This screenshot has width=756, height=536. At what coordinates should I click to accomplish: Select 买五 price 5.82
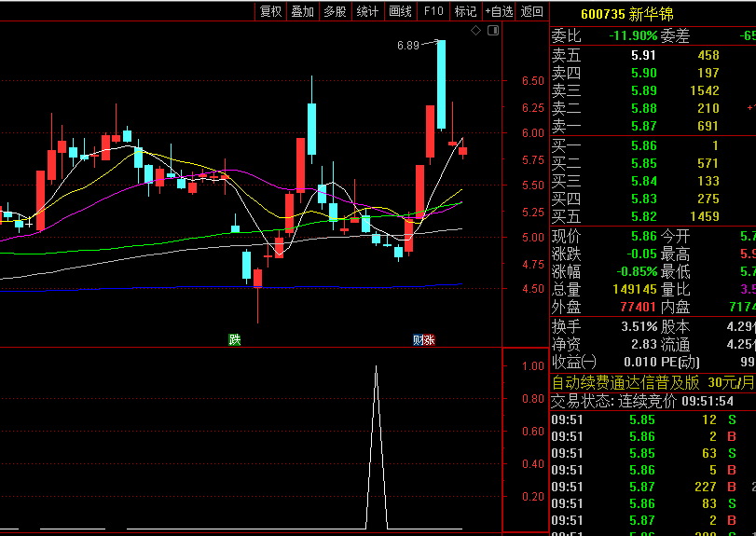coord(643,216)
